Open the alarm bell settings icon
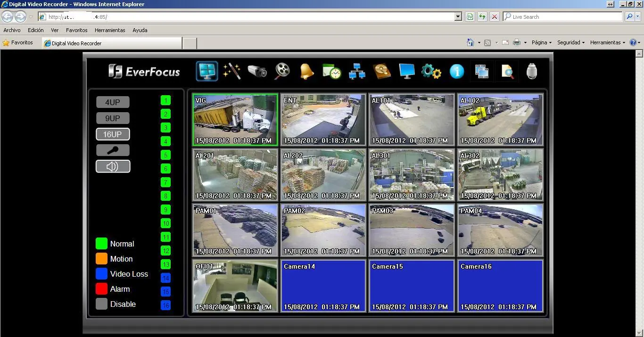 [307, 71]
